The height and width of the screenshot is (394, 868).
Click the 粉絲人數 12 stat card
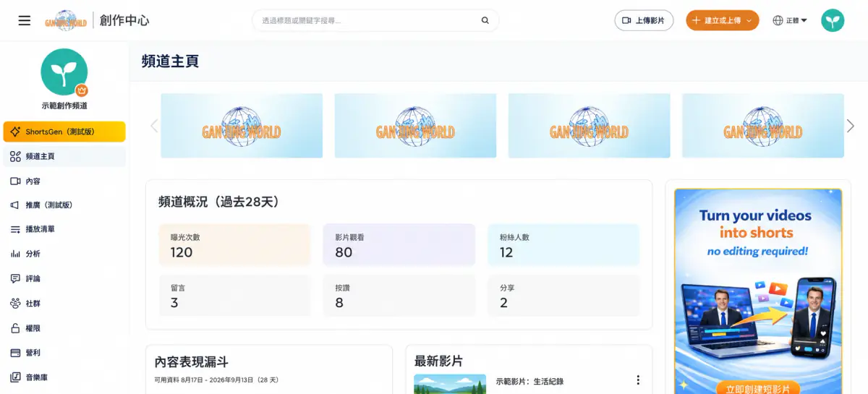pos(563,245)
